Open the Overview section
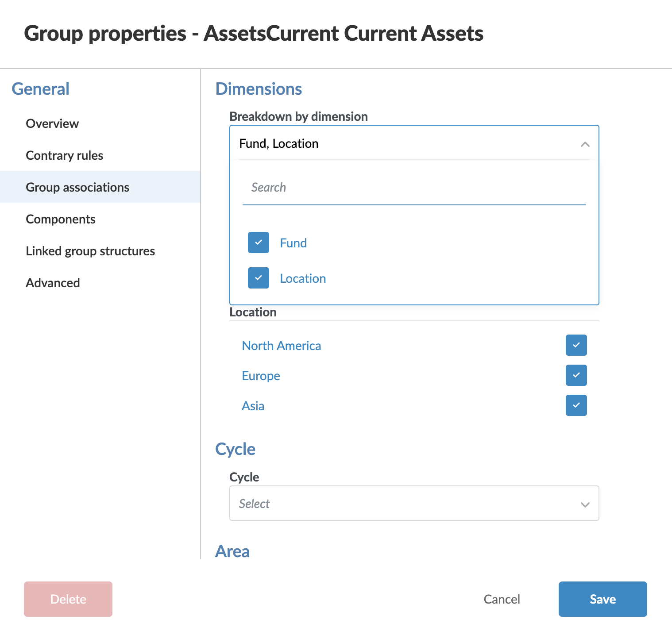The height and width of the screenshot is (639, 672). pos(52,123)
